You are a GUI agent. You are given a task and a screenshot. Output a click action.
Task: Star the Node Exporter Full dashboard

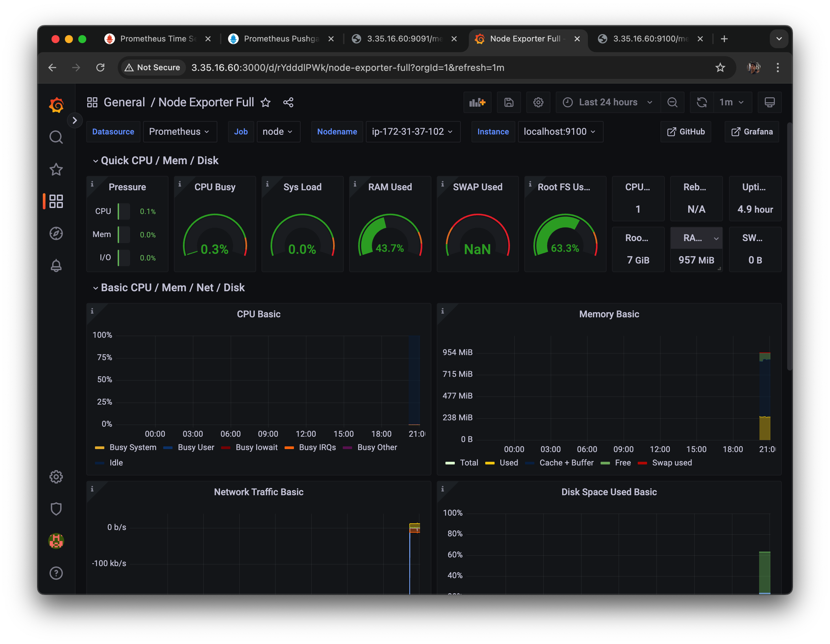pyautogui.click(x=266, y=102)
